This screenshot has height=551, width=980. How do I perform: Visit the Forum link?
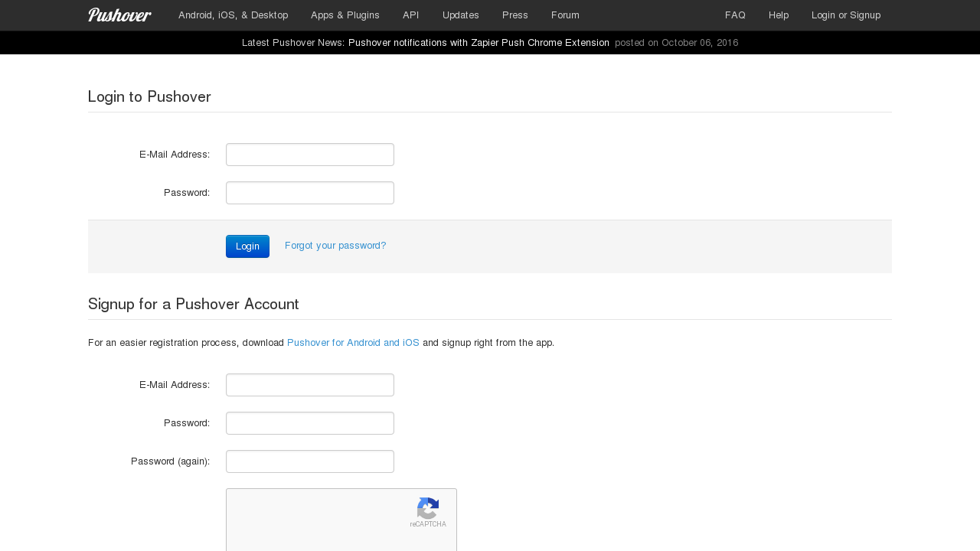pyautogui.click(x=565, y=15)
